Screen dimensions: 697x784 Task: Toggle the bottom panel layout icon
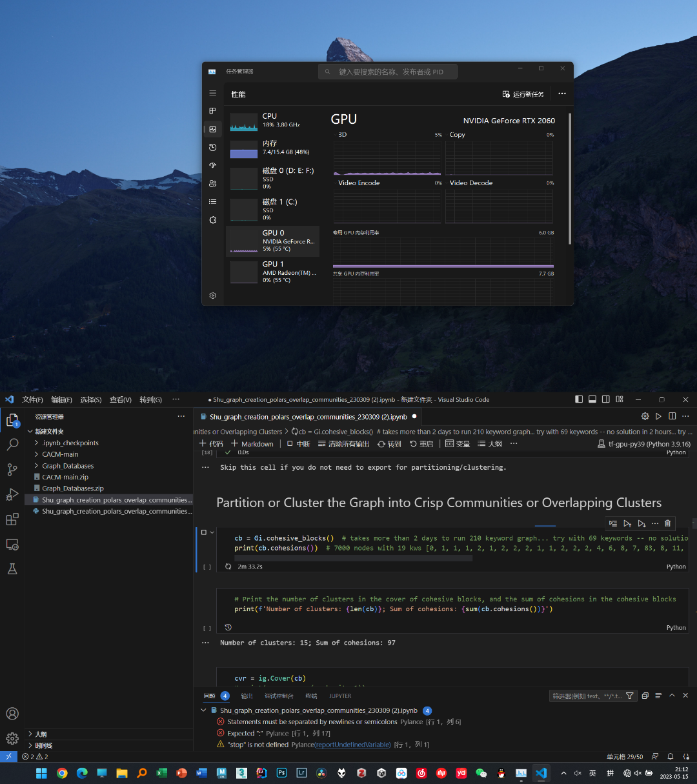click(592, 399)
